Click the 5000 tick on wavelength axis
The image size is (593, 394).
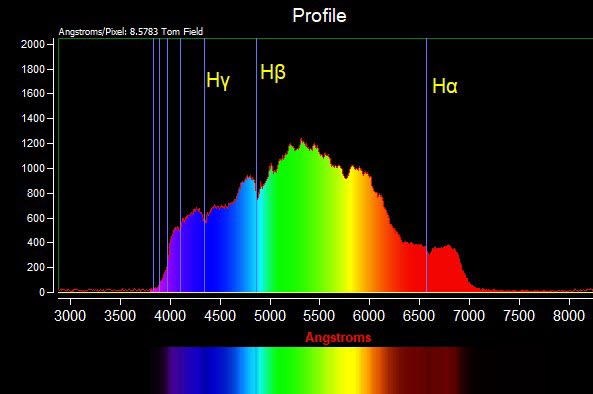tap(270, 315)
